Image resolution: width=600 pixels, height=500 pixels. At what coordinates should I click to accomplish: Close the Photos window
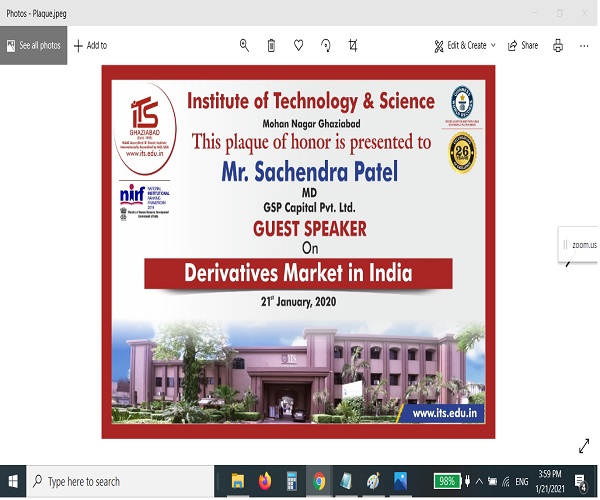coord(585,13)
